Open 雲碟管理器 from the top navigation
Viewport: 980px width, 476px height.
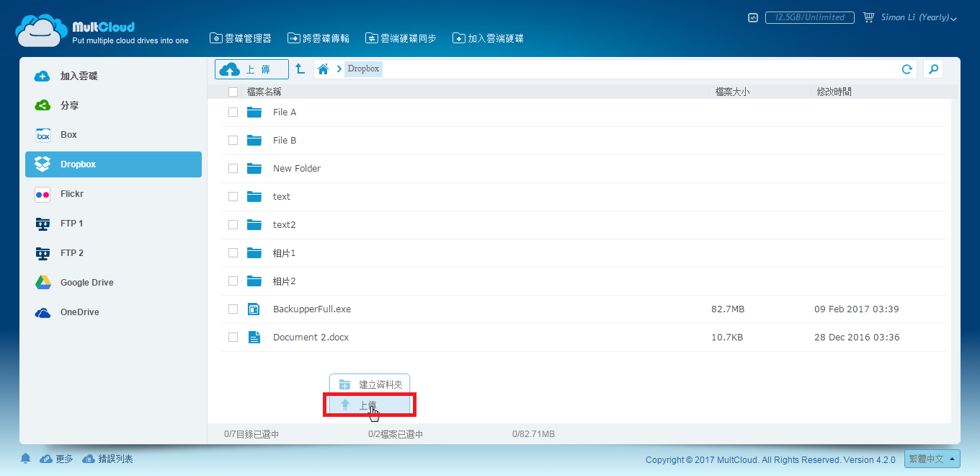241,38
